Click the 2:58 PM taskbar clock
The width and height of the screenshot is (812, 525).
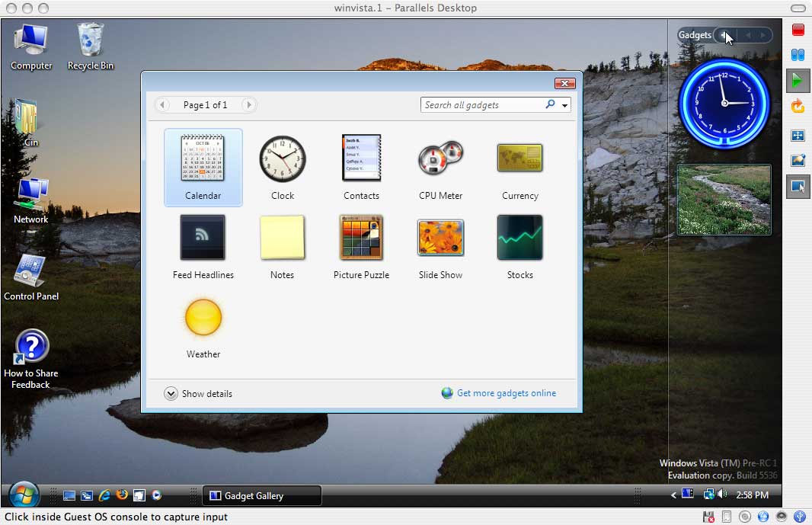pyautogui.click(x=752, y=495)
